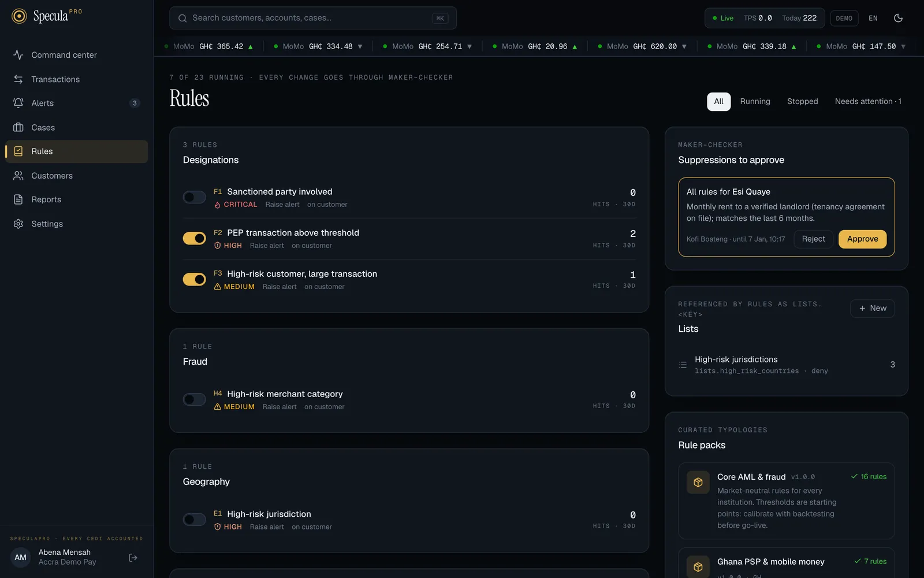Reject the Esi Quaye suppression
The image size is (924, 578).
(x=813, y=239)
